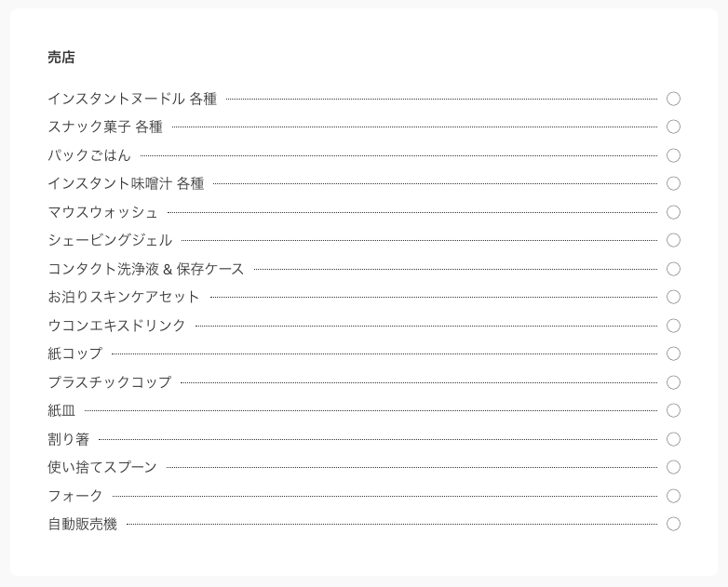Choose the ウコンエキスドリンク radio option
The image size is (728, 587).
coord(673,326)
